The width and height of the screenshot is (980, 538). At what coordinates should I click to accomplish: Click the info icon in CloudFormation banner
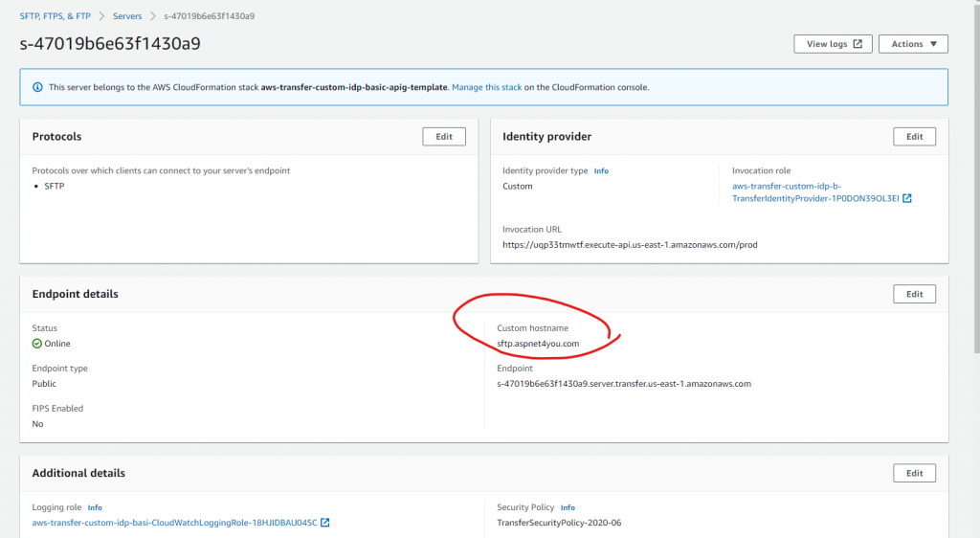coord(37,87)
